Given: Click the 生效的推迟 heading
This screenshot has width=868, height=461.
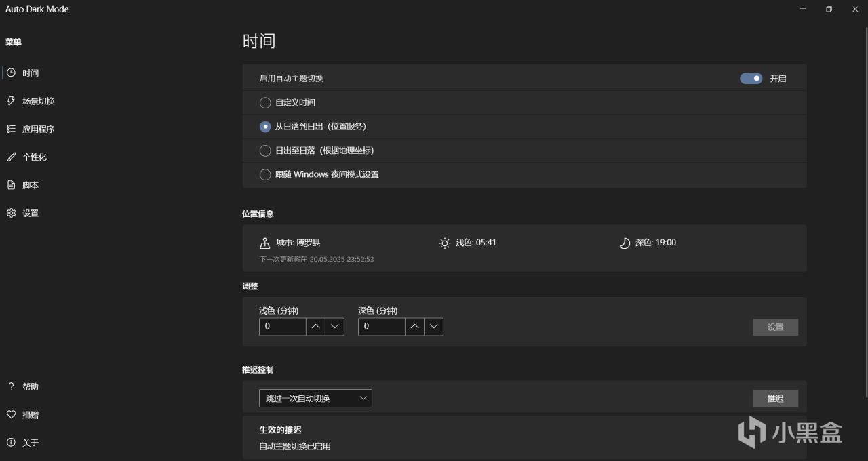Looking at the screenshot, I should tap(280, 430).
